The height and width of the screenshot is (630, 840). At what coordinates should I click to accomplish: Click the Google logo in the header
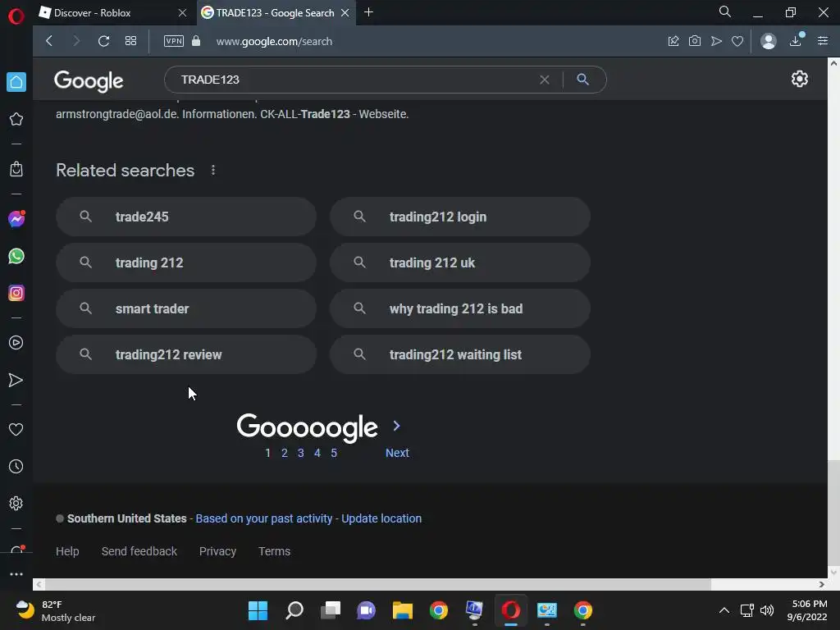(89, 81)
